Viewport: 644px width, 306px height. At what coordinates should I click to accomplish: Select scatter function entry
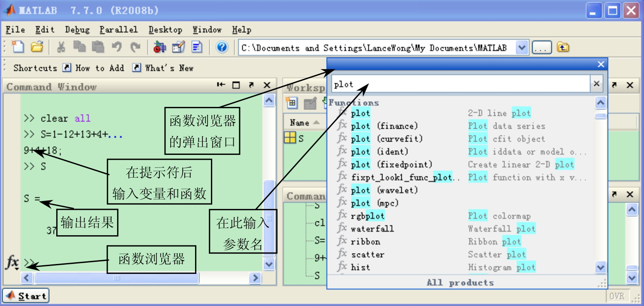click(462, 254)
